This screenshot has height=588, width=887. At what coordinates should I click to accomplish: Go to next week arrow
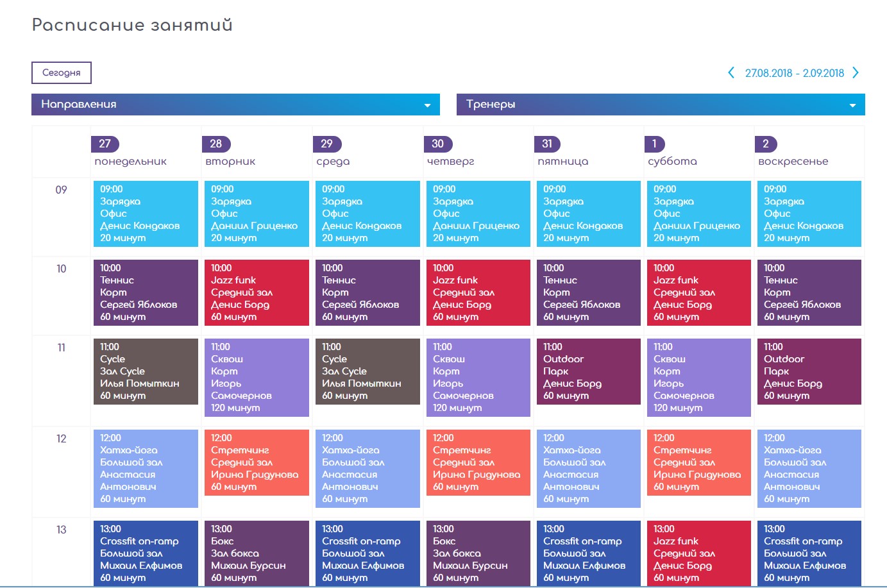tap(856, 72)
